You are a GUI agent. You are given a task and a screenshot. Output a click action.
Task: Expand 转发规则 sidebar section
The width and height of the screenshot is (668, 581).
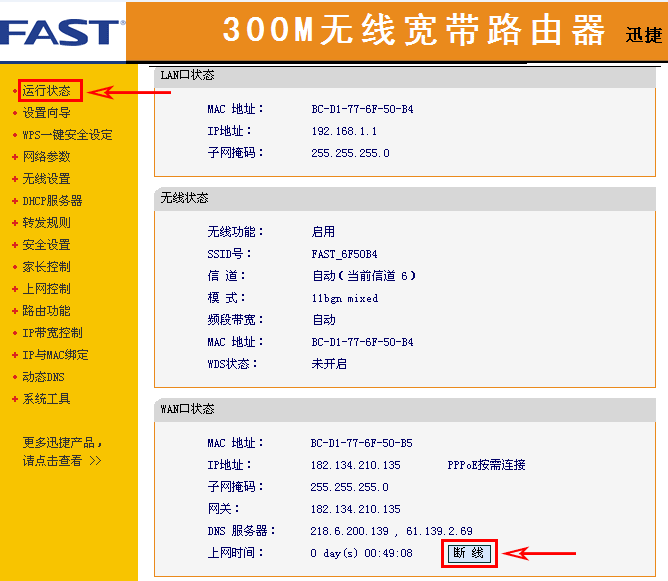tap(47, 223)
